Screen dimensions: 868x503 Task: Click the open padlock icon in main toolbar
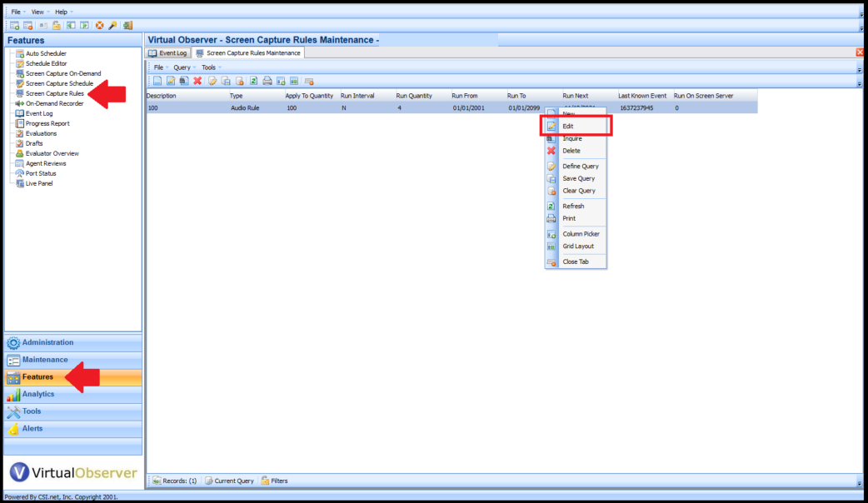click(x=57, y=26)
